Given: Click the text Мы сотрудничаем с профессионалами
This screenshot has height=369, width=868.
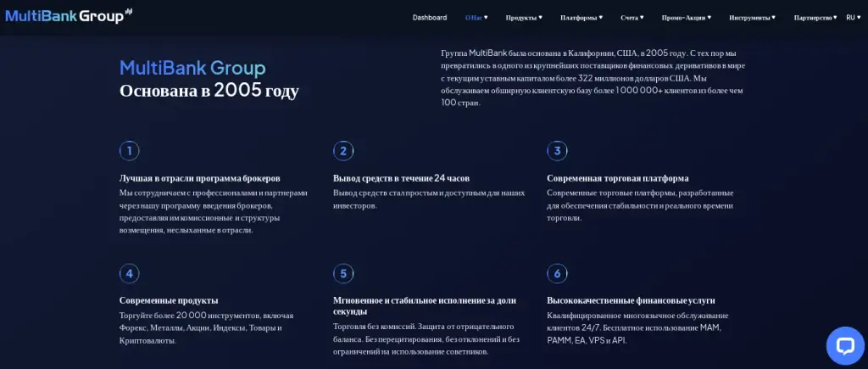Looking at the screenshot, I should pos(213,212).
